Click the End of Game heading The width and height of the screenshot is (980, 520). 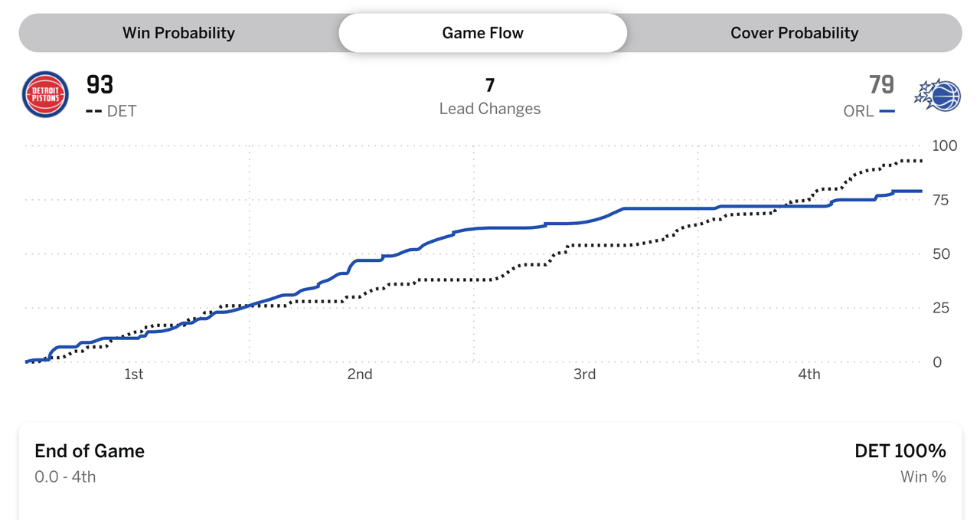click(x=90, y=451)
